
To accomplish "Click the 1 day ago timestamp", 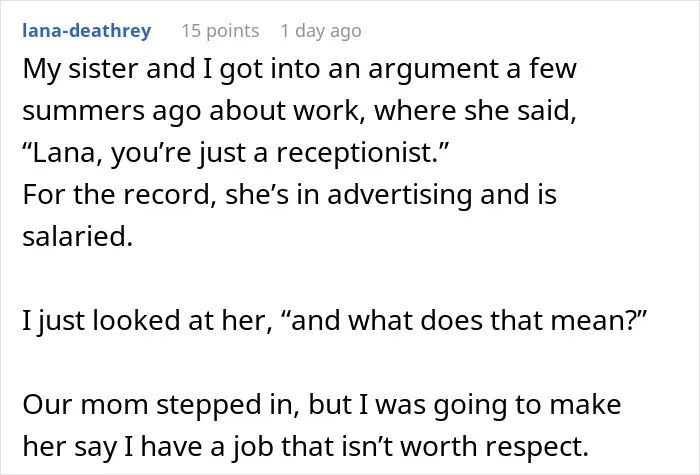I will pyautogui.click(x=321, y=31).
